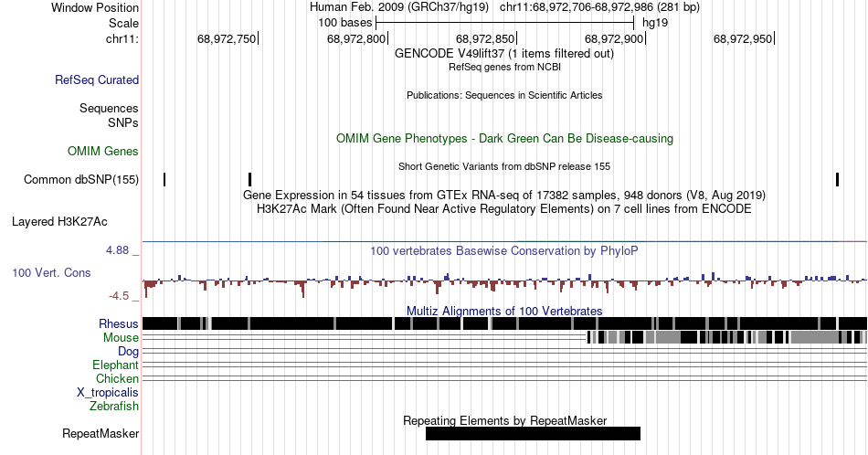Click Repeating Elements by RepeatMasker title

pos(505,420)
